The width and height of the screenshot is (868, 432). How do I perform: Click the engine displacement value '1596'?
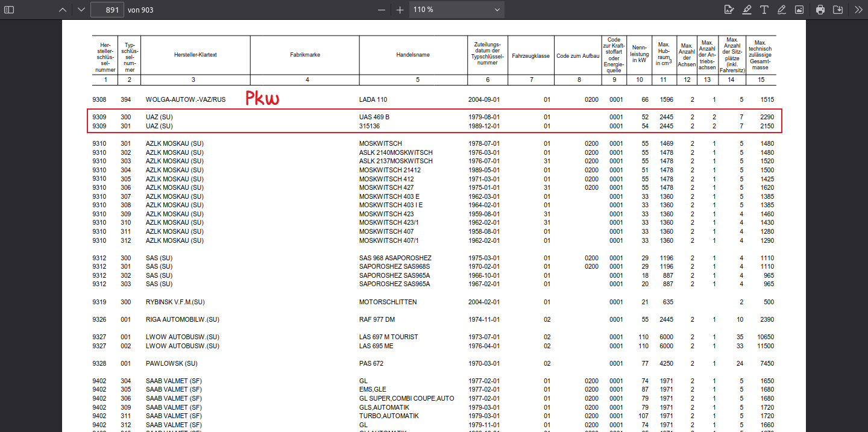(x=667, y=99)
